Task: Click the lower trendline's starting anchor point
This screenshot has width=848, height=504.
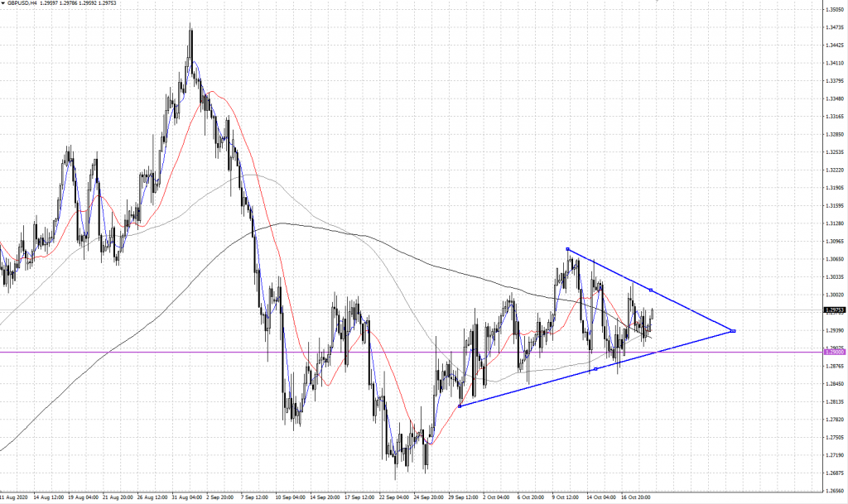Action: click(x=460, y=406)
